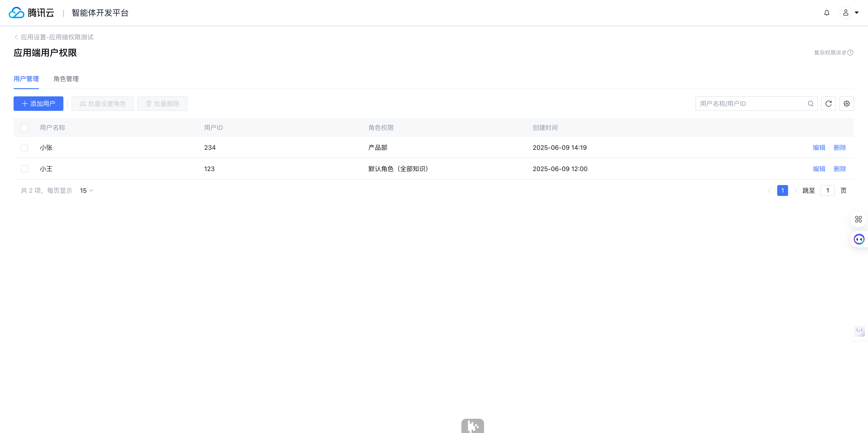Check the box for user 小张
Image resolution: width=868 pixels, height=433 pixels.
pos(24,148)
